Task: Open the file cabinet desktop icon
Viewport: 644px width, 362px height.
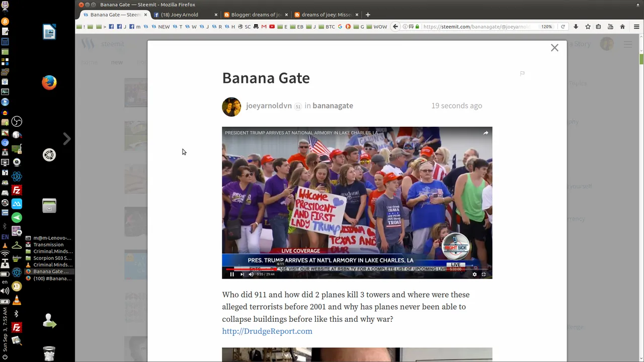Action: (49, 206)
